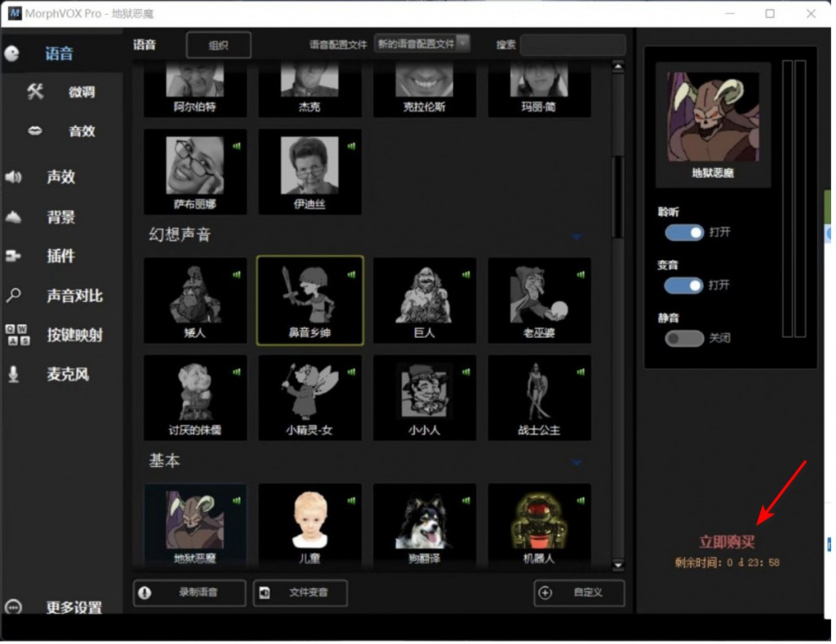Open the 语音 voice section in sidebar
This screenshot has height=644, width=836.
click(x=59, y=53)
